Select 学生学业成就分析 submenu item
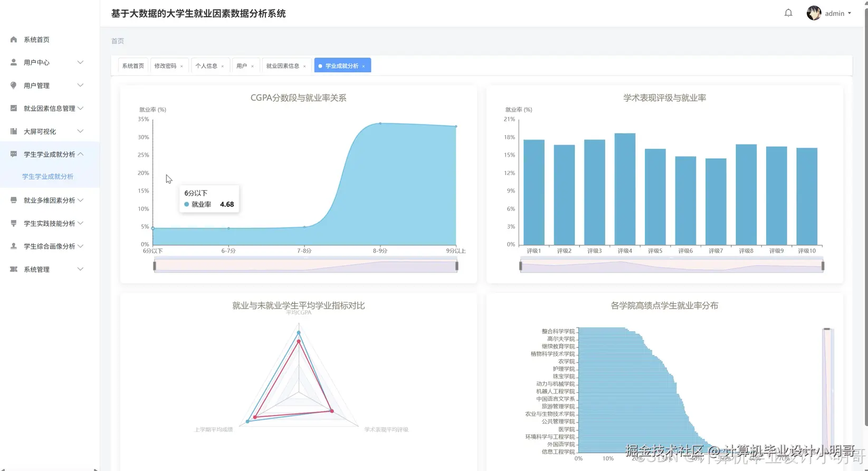 click(47, 177)
